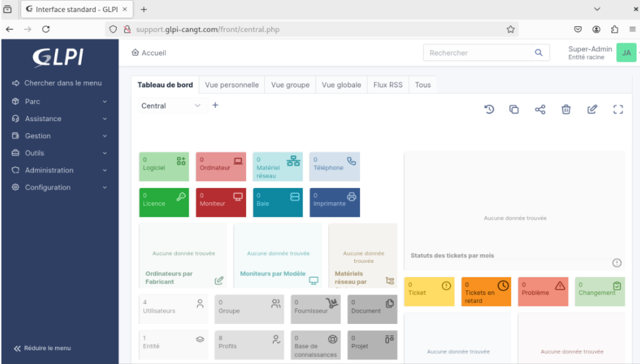640x364 pixels.
Task: Expand the Assistance sidebar menu
Action: click(x=59, y=119)
